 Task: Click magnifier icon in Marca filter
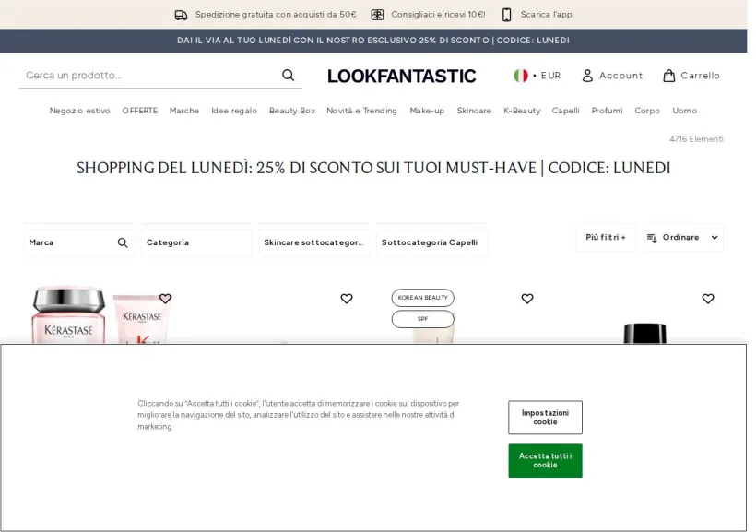click(123, 242)
